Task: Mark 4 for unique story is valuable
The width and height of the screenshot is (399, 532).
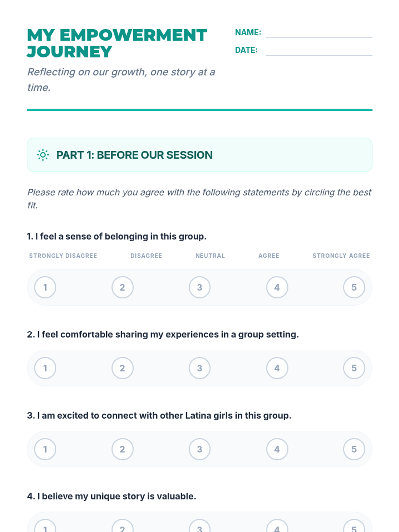Action: point(277,527)
